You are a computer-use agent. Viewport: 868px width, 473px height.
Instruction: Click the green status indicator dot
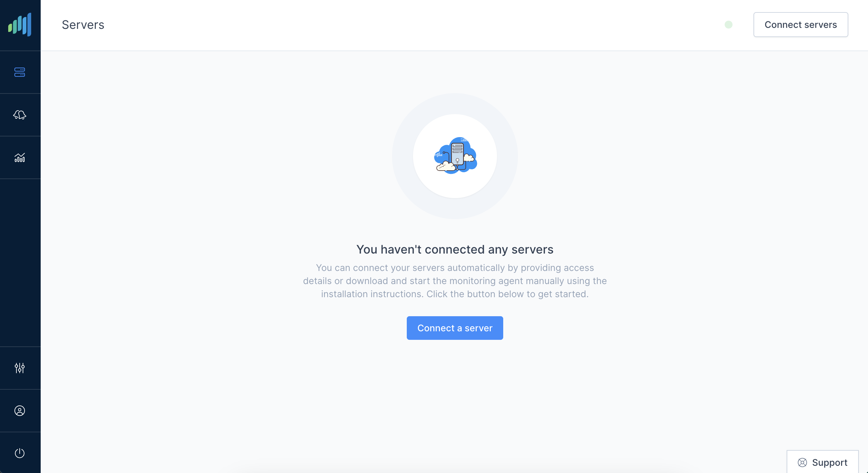pyautogui.click(x=728, y=25)
